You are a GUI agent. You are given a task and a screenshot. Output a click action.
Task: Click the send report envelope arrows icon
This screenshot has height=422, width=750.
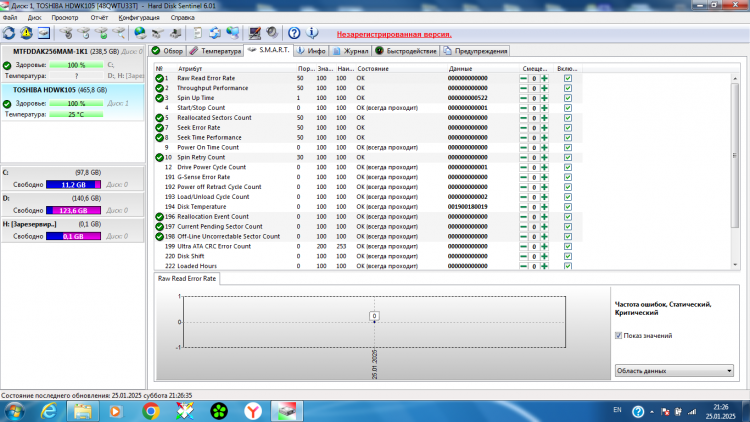tap(215, 33)
